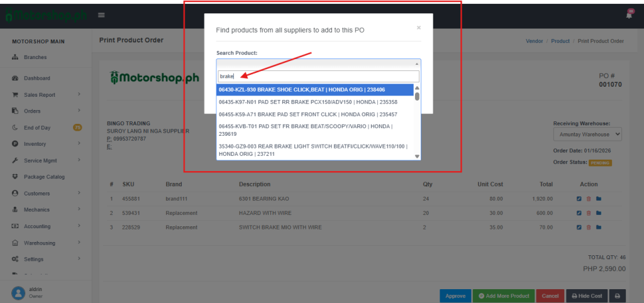
Task: Click the hamburger menu icon in header
Action: pos(101,15)
